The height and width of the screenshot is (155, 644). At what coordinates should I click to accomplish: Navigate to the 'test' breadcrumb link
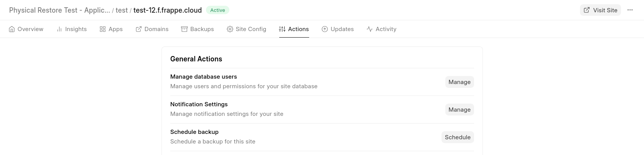(x=122, y=10)
